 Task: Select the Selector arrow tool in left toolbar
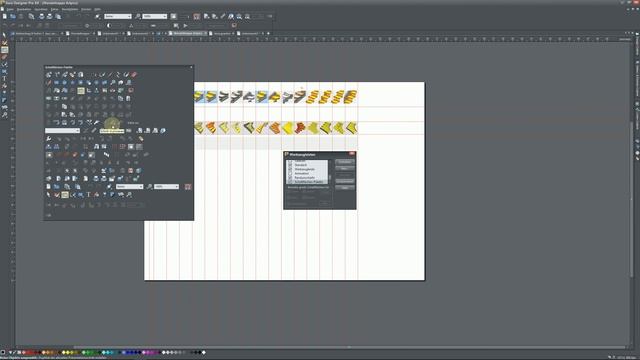click(x=4, y=35)
